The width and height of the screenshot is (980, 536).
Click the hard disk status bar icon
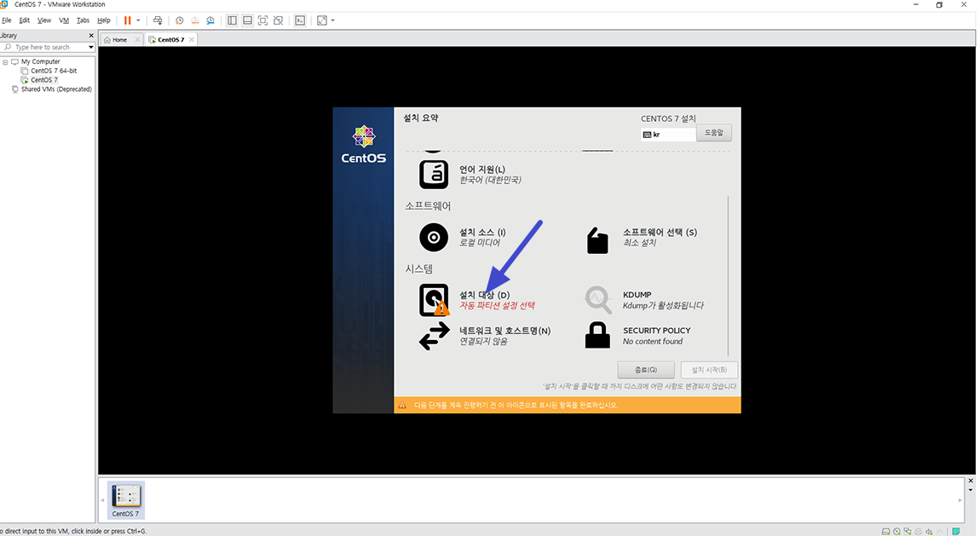pos(885,532)
